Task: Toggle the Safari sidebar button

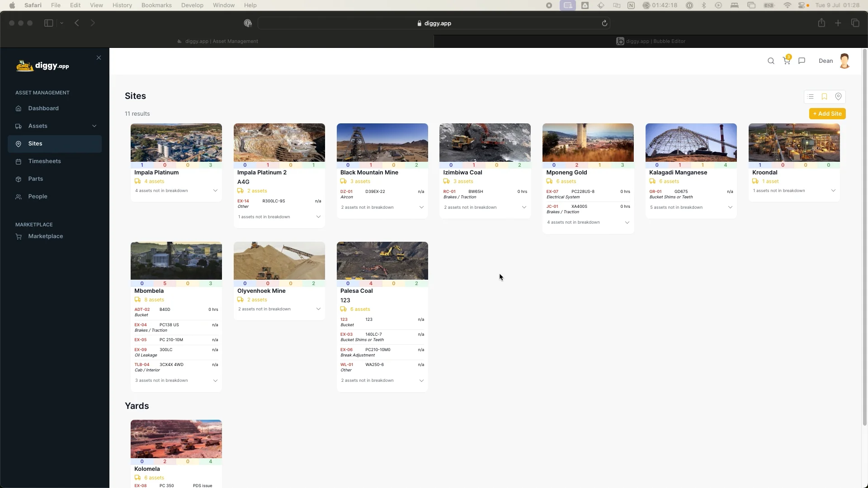Action: point(48,23)
